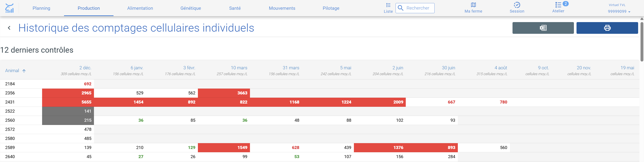644x162 pixels.
Task: Click animal 2184 row label
Action: 10,84
